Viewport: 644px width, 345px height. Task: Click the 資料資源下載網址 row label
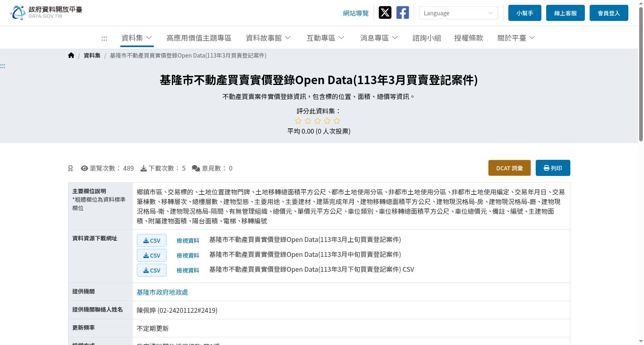coord(95,238)
